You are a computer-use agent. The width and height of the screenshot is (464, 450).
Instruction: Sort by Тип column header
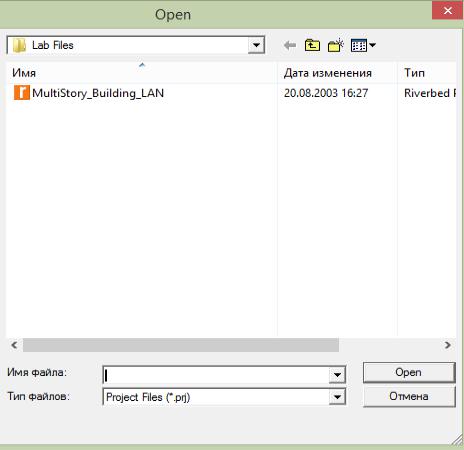pos(427,73)
